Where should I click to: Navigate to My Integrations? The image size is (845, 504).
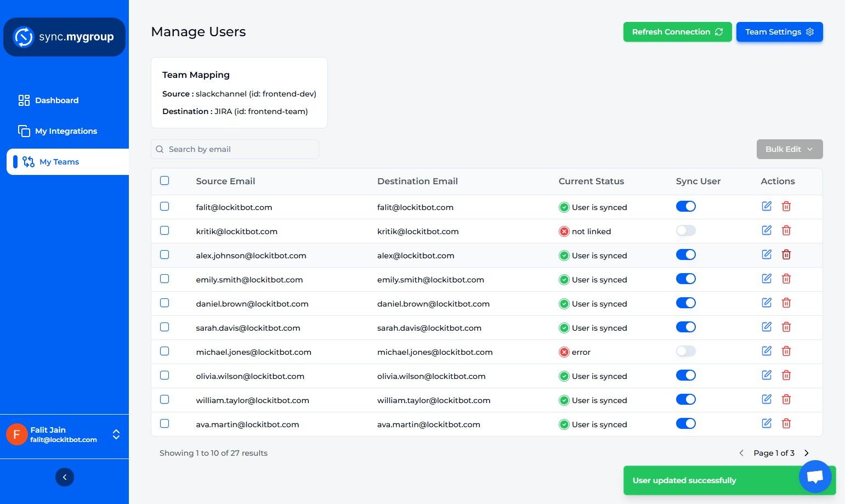[66, 131]
